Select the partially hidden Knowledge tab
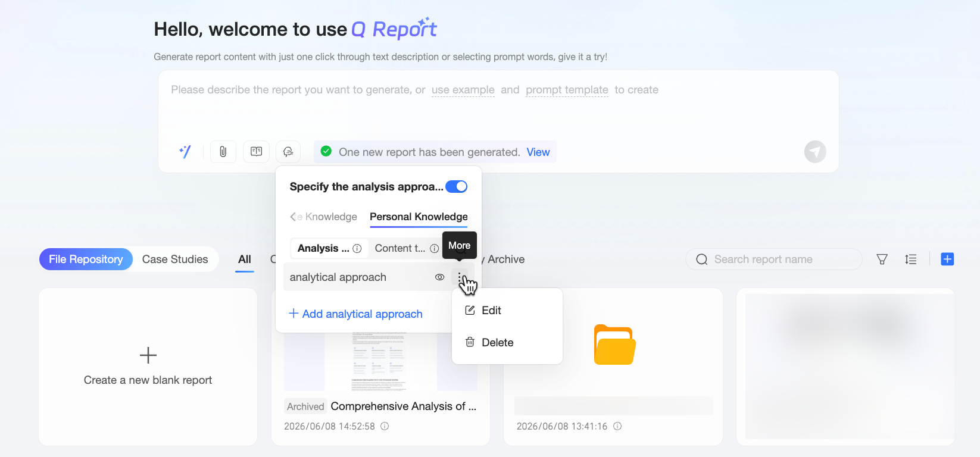This screenshot has height=457, width=980. pos(327,217)
